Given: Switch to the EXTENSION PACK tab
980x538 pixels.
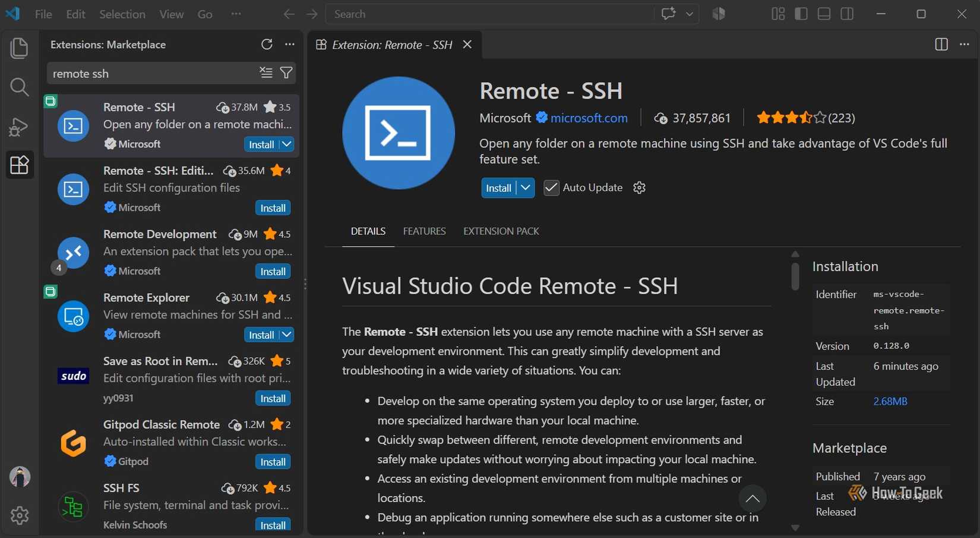Looking at the screenshot, I should (x=501, y=231).
